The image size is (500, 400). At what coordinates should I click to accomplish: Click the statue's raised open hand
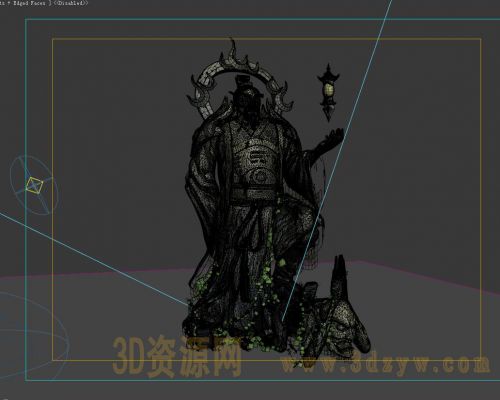point(333,137)
